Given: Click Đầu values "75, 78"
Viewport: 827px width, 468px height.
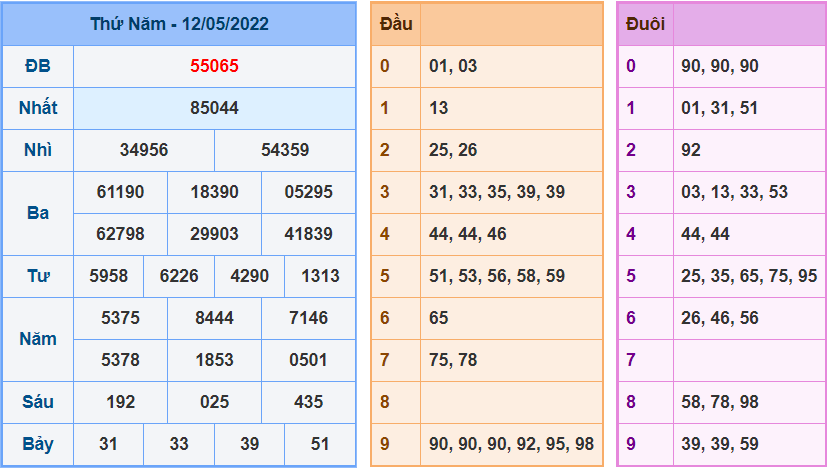Looking at the screenshot, I should coord(453,360).
